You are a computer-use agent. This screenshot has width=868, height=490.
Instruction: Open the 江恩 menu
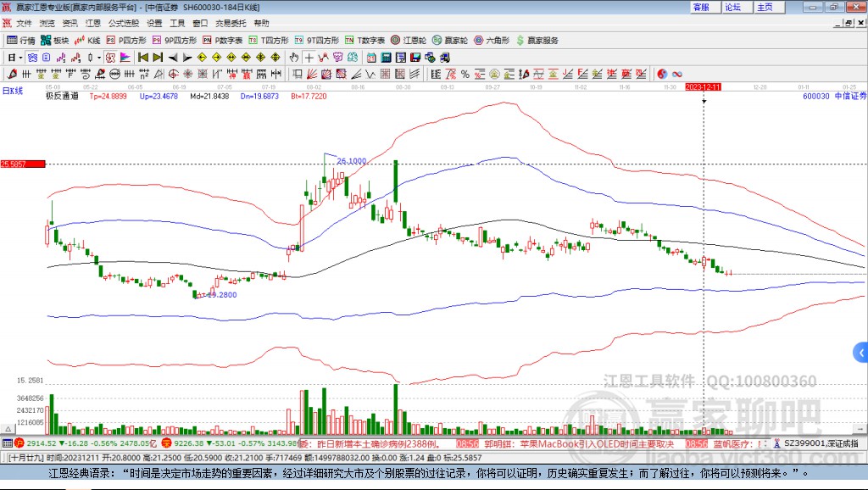coord(93,23)
